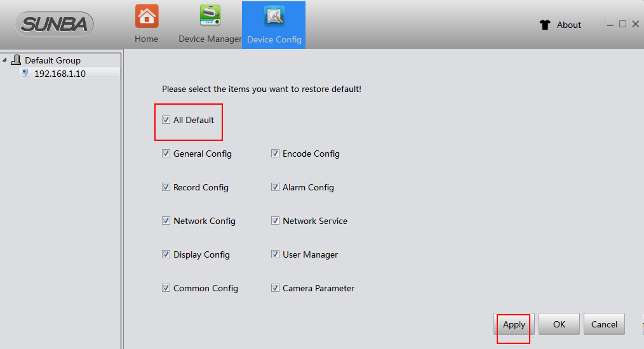Uncheck the Common Config checkbox
644x349 pixels.
[x=166, y=288]
